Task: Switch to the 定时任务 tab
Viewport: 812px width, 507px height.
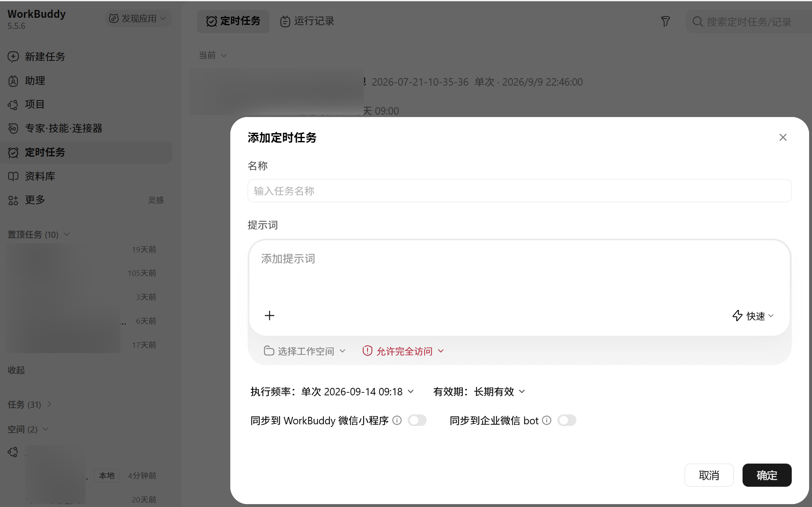Action: coord(233,21)
